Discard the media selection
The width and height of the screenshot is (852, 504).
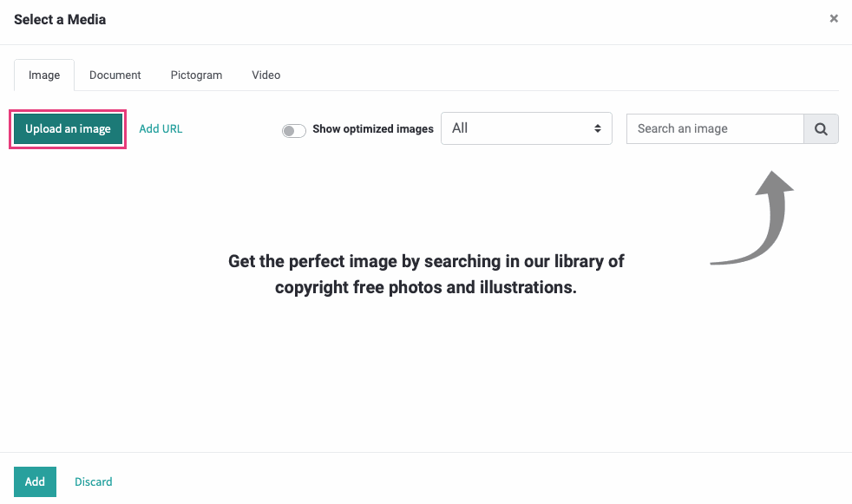point(94,481)
